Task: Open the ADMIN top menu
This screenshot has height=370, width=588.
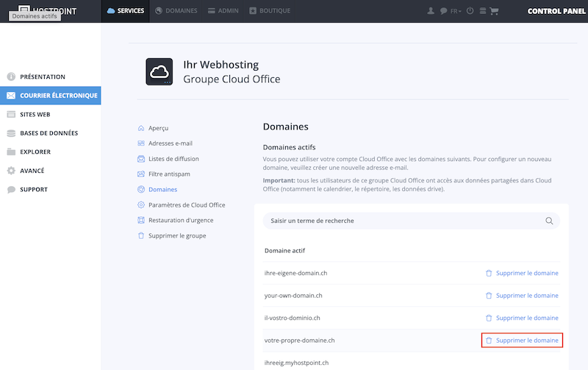Action: click(223, 11)
